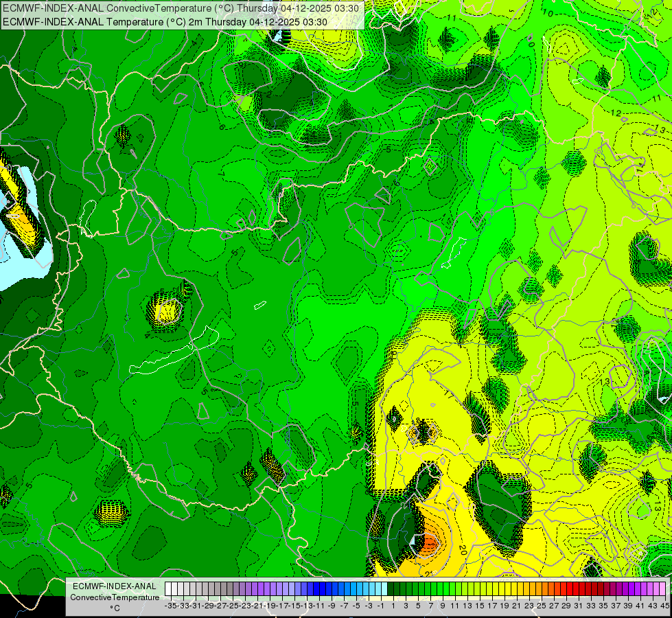672x618 pixels.
Task: Click the ConvectiveTemperature legend label
Action: click(x=115, y=597)
